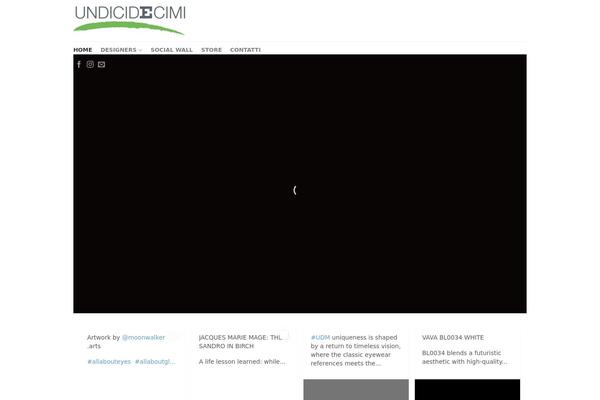The image size is (600, 400).
Task: Open the STORE menu item
Action: coord(211,50)
